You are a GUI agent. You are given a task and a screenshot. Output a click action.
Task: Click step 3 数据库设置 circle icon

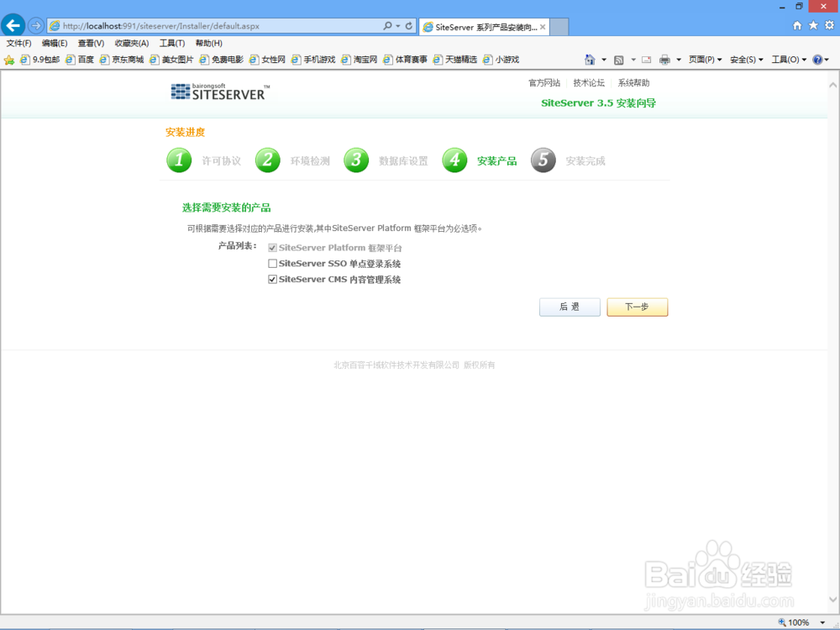pyautogui.click(x=356, y=160)
